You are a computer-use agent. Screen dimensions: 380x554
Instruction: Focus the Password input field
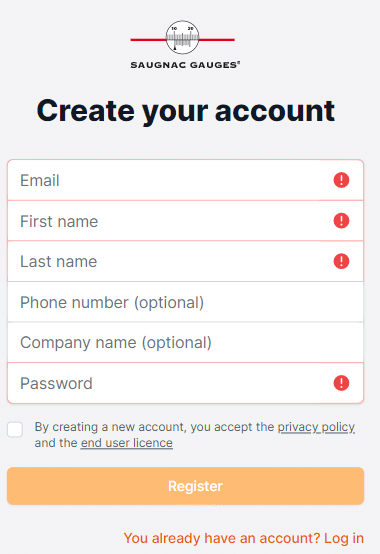coord(185,383)
